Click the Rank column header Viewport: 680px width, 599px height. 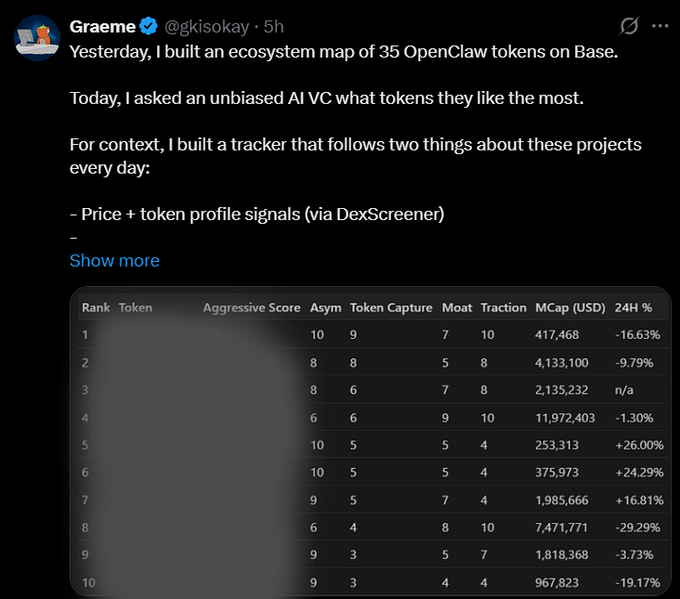pos(96,308)
